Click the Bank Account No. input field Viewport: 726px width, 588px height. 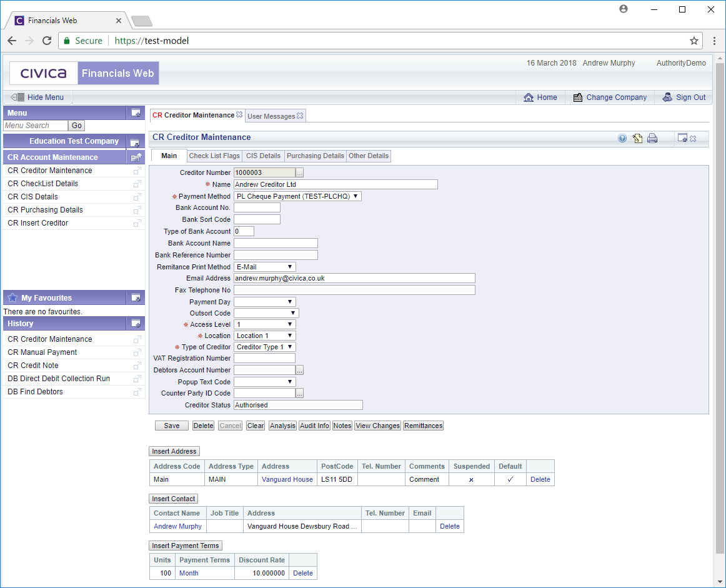tap(257, 207)
